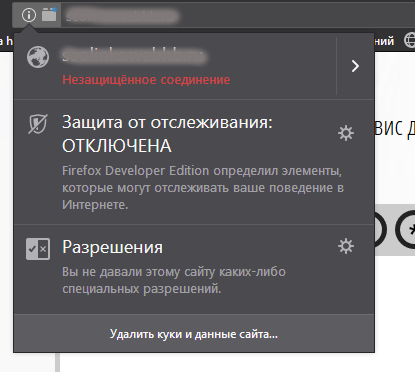Click 'Удалить куки и данные сайта…' button
The height and width of the screenshot is (372, 415).
point(194,334)
